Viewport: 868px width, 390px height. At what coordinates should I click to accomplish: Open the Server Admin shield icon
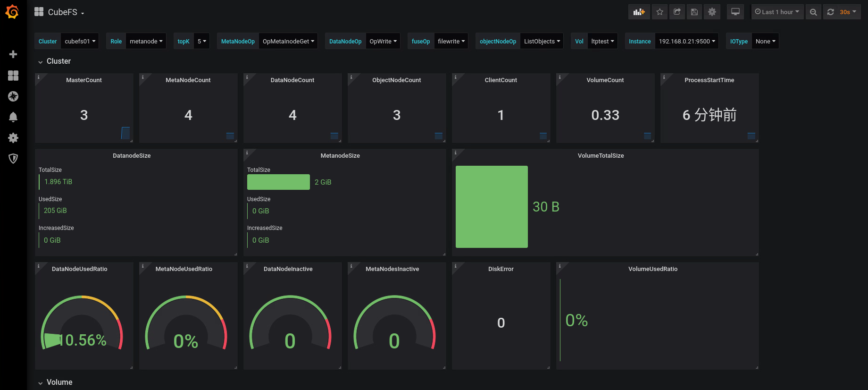pos(13,159)
